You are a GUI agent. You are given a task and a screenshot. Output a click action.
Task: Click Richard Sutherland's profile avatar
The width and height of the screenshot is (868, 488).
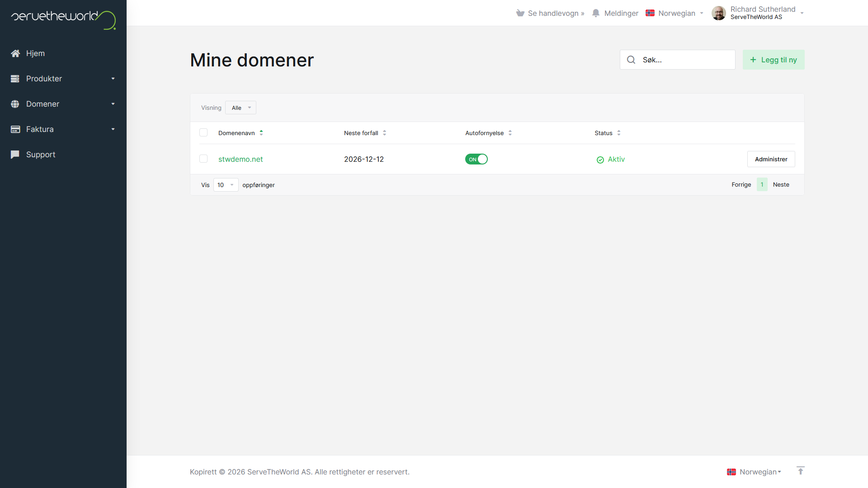pos(718,13)
